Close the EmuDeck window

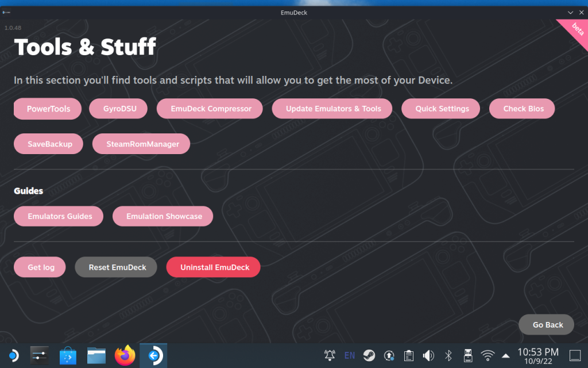click(x=581, y=13)
